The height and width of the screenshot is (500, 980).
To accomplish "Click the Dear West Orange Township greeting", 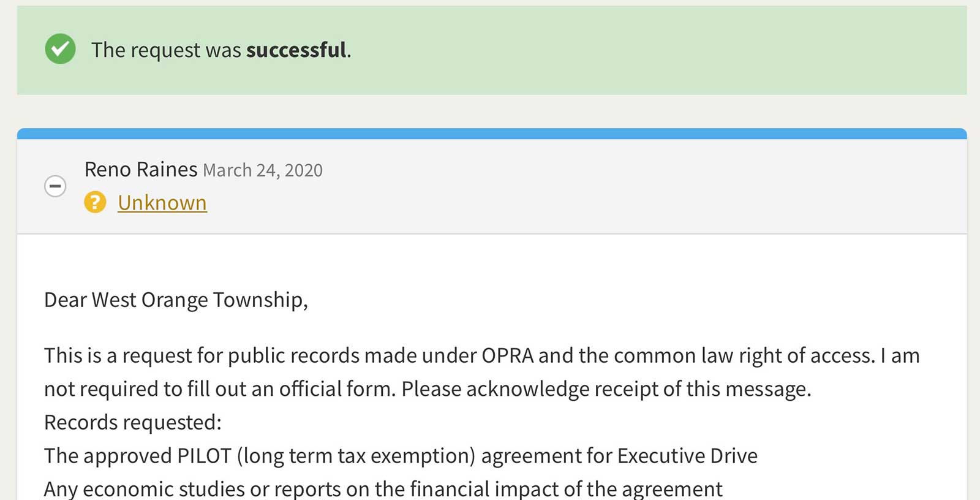I will tap(176, 300).
